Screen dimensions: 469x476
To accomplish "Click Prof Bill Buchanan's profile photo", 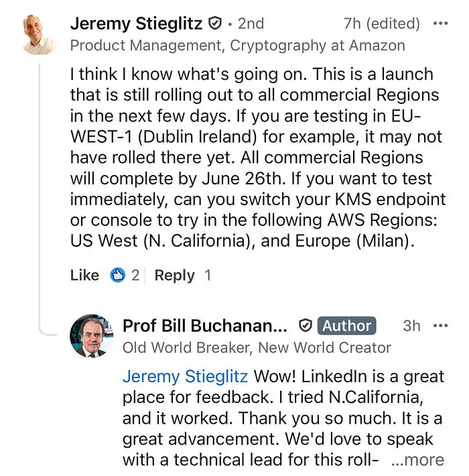I will [92, 336].
